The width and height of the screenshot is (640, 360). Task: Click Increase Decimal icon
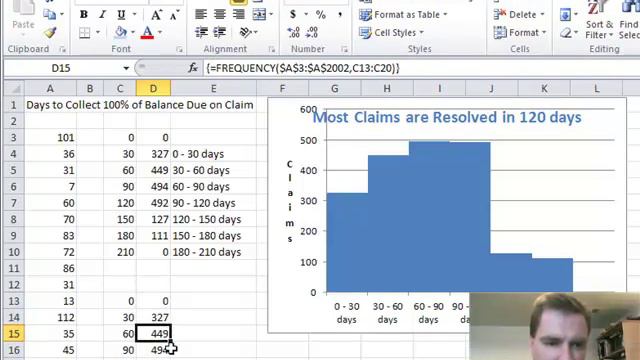click(293, 32)
